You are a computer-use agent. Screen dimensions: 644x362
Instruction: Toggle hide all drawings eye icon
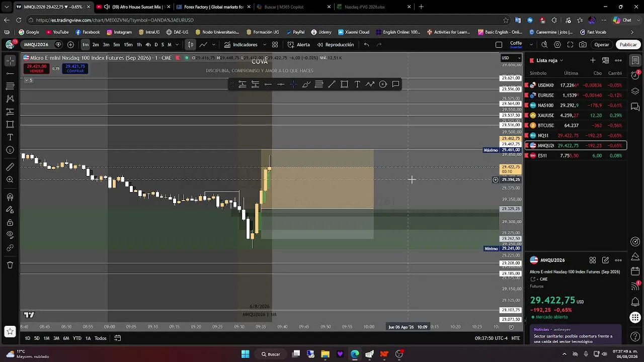(10, 235)
